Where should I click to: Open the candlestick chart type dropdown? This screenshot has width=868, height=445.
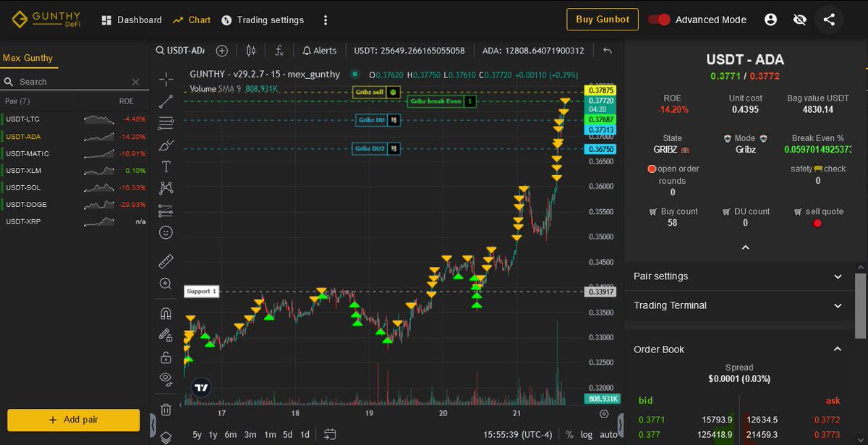[251, 51]
